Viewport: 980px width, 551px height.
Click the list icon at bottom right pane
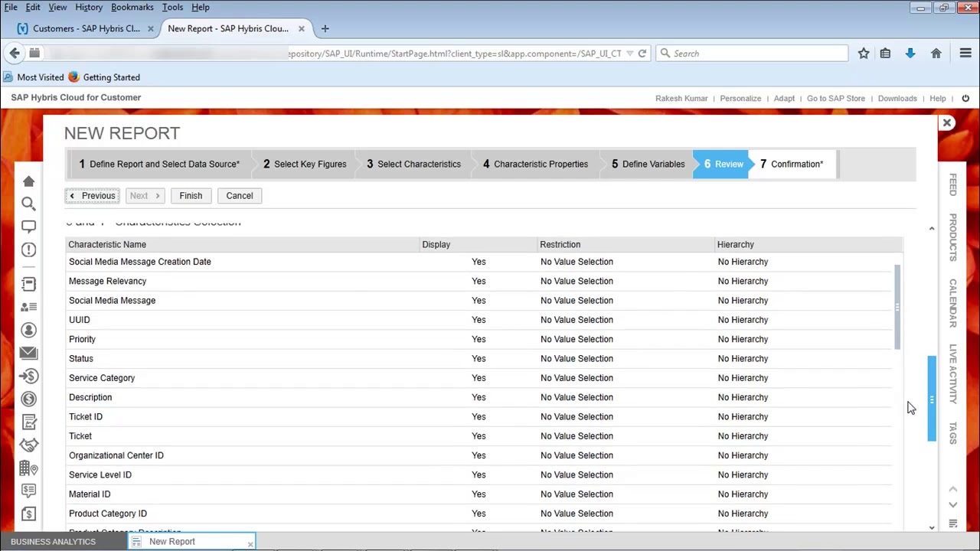tap(953, 523)
